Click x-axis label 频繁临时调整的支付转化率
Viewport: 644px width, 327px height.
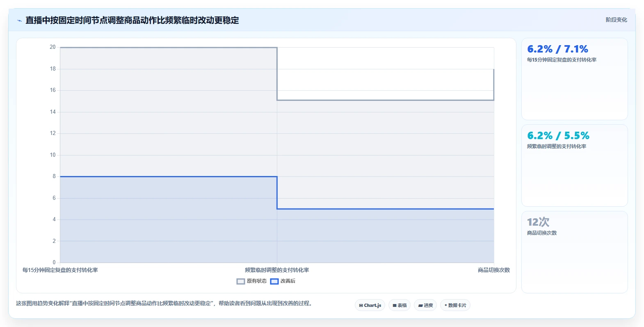click(277, 270)
